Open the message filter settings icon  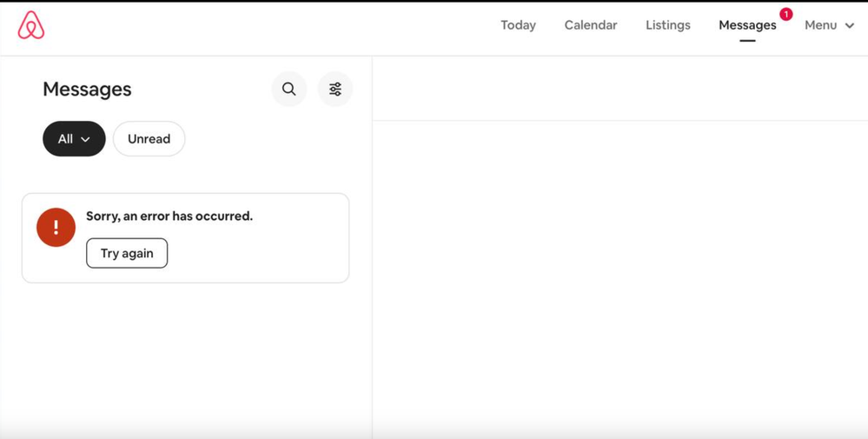[335, 90]
